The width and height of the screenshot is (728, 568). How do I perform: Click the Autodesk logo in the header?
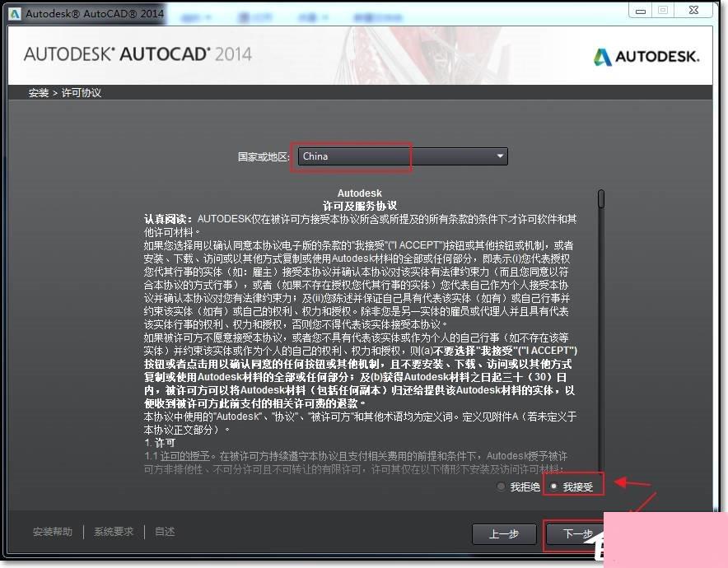(x=646, y=57)
